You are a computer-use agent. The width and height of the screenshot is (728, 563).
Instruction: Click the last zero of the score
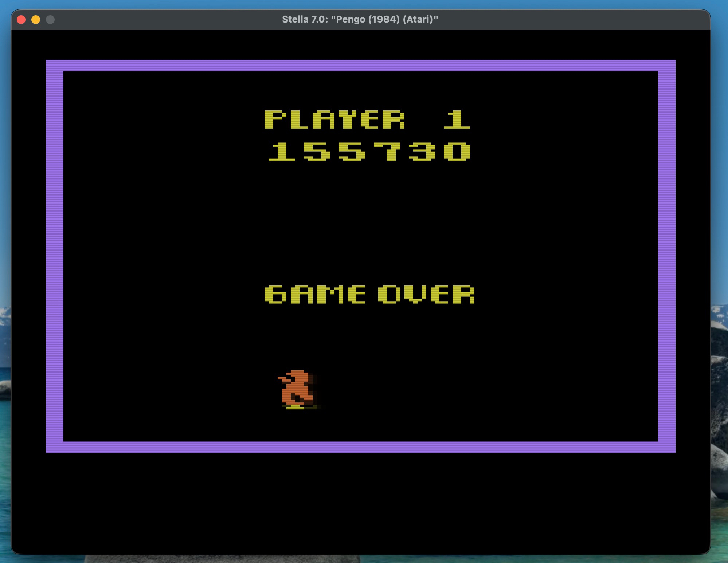[457, 151]
